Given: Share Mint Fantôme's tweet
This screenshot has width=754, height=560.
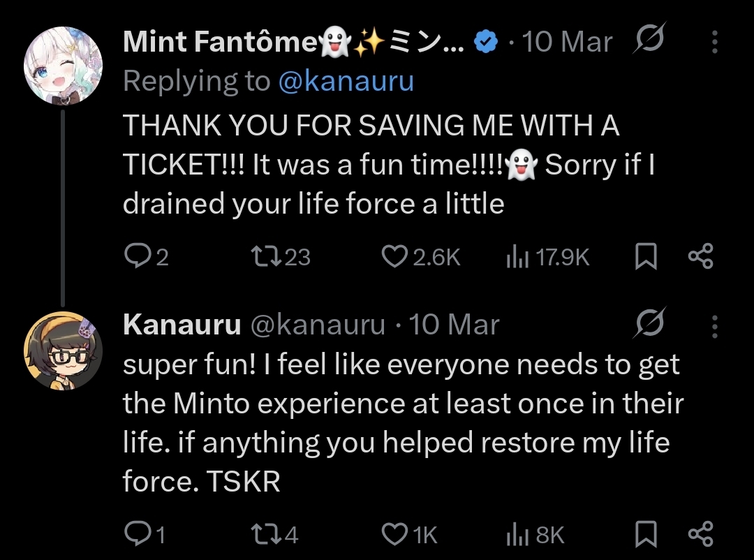Looking at the screenshot, I should click(700, 258).
